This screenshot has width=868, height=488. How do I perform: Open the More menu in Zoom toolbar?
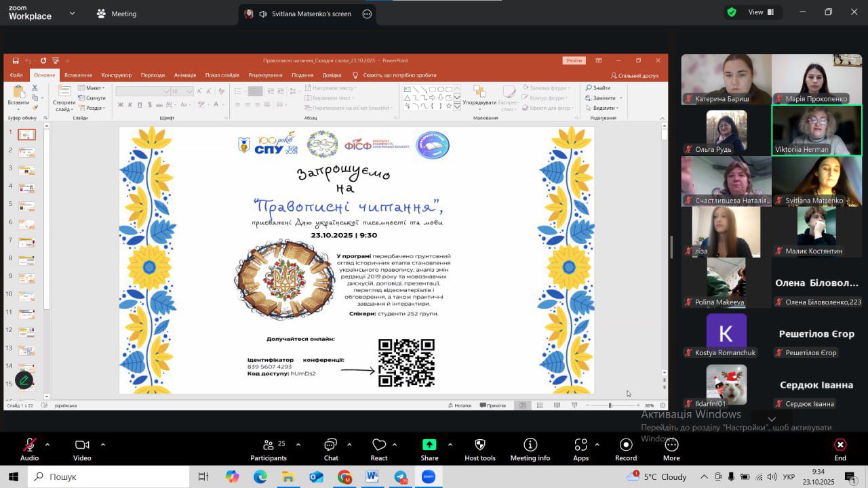[671, 449]
